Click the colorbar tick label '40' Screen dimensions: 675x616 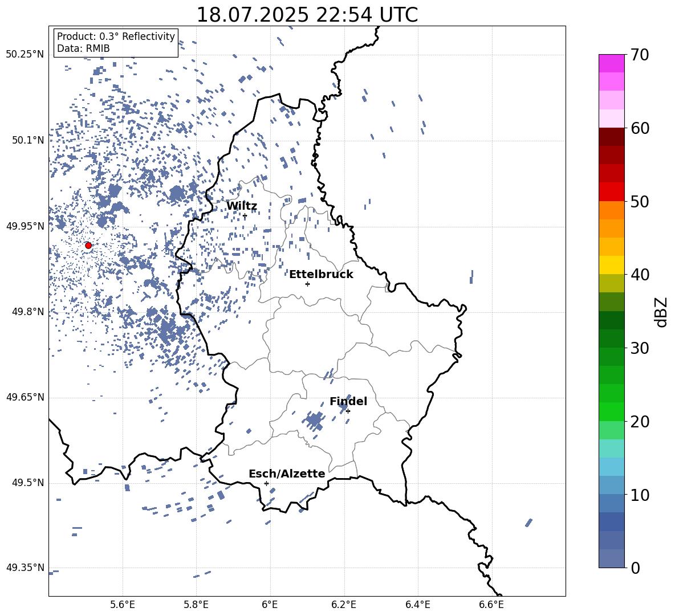tap(640, 275)
